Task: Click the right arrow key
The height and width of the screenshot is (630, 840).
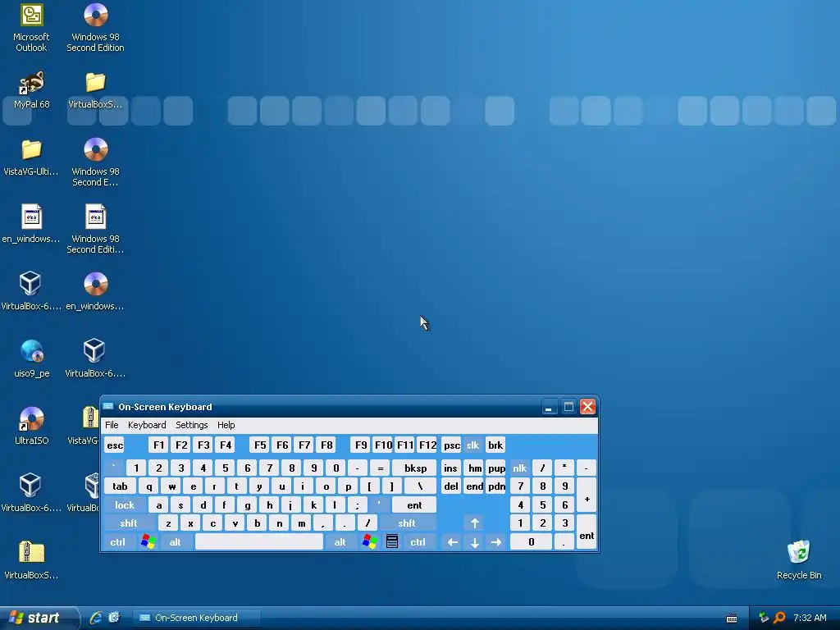Action: tap(496, 541)
